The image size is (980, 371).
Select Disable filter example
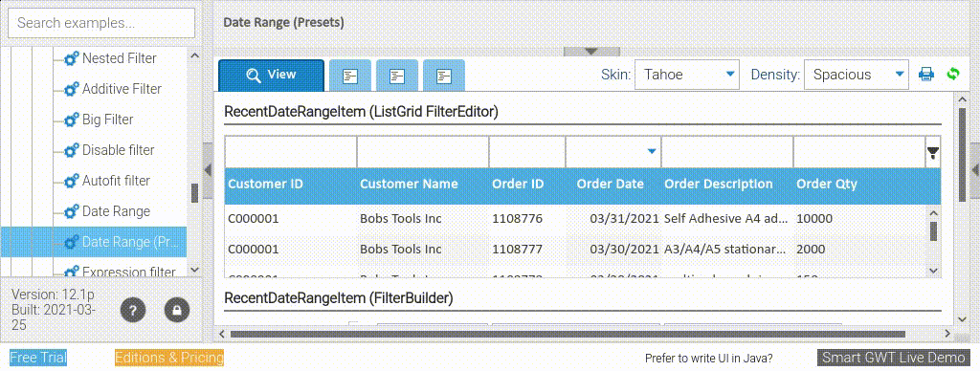click(x=118, y=150)
